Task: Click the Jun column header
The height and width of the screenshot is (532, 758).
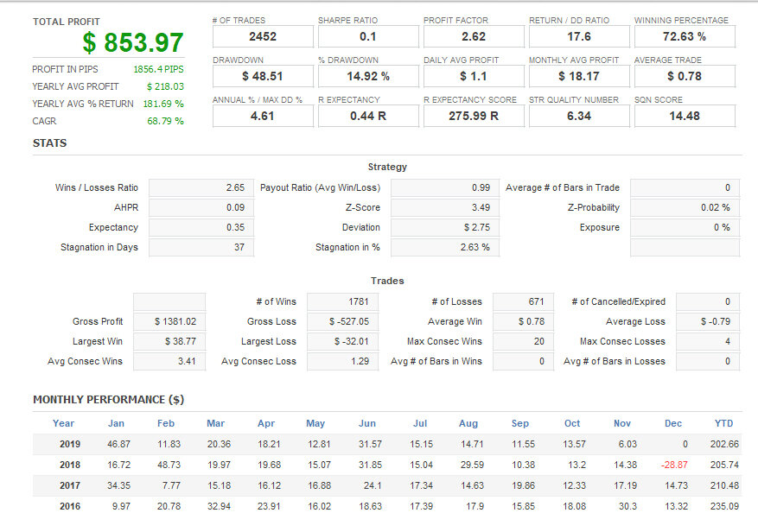Action: (x=367, y=423)
